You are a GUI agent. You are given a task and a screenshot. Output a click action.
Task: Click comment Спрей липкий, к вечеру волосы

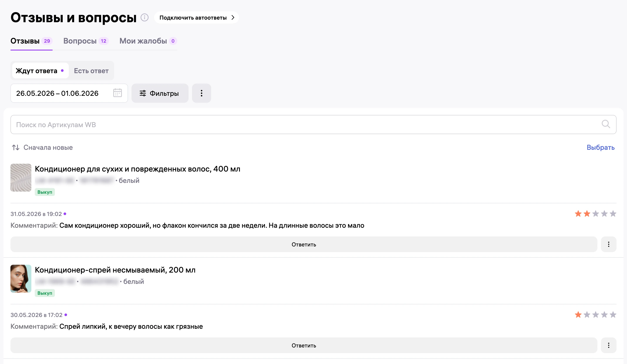click(131, 326)
